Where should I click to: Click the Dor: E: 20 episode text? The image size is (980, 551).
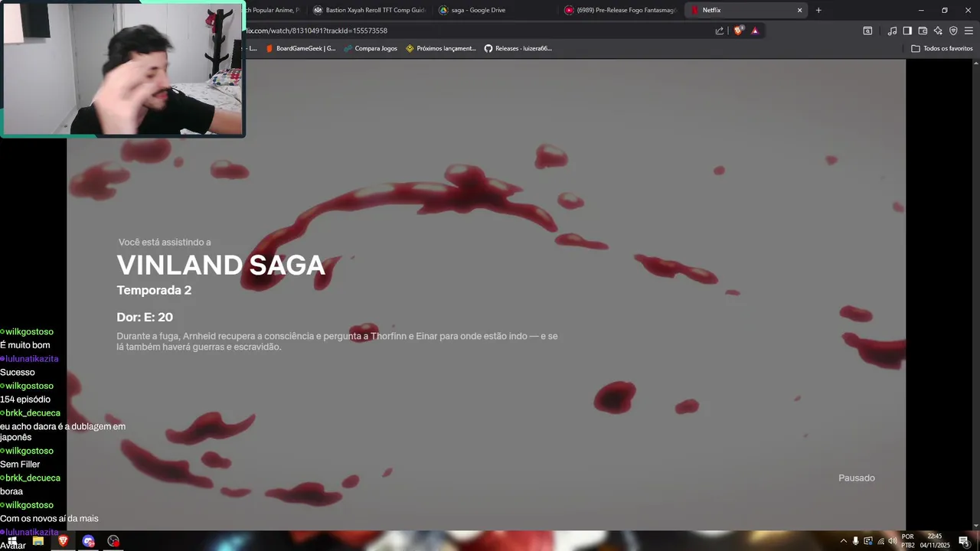pyautogui.click(x=145, y=318)
